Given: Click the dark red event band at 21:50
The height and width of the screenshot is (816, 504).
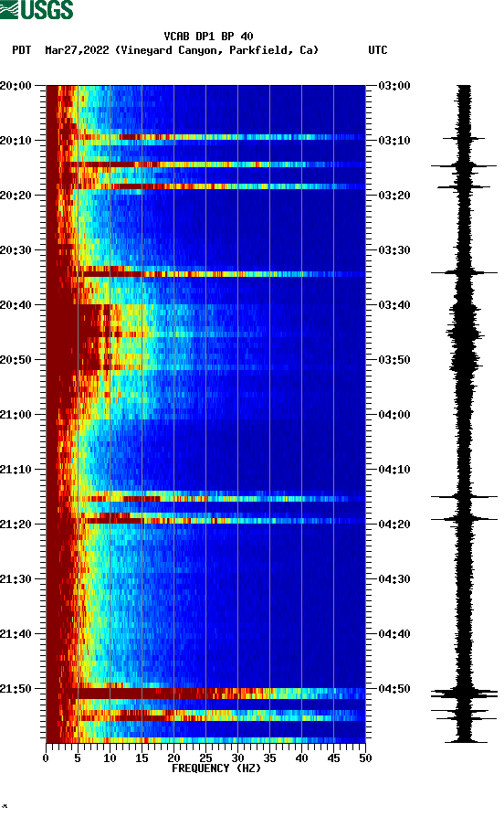Looking at the screenshot, I should point(206,694).
